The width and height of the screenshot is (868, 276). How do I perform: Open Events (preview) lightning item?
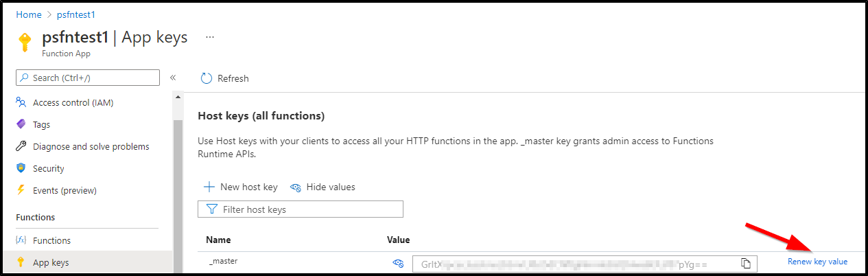[64, 191]
